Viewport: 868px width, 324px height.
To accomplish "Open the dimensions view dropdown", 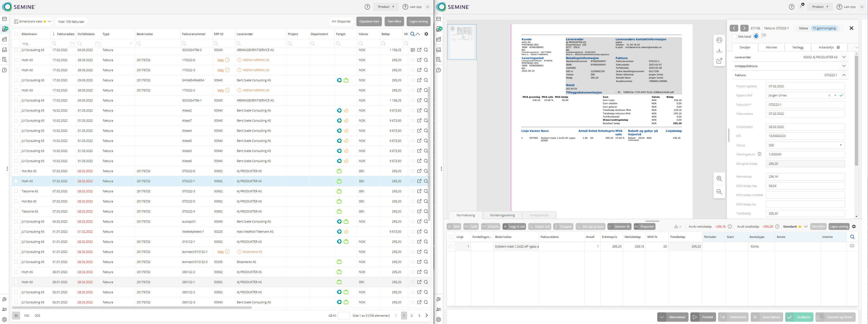I will 49,21.
